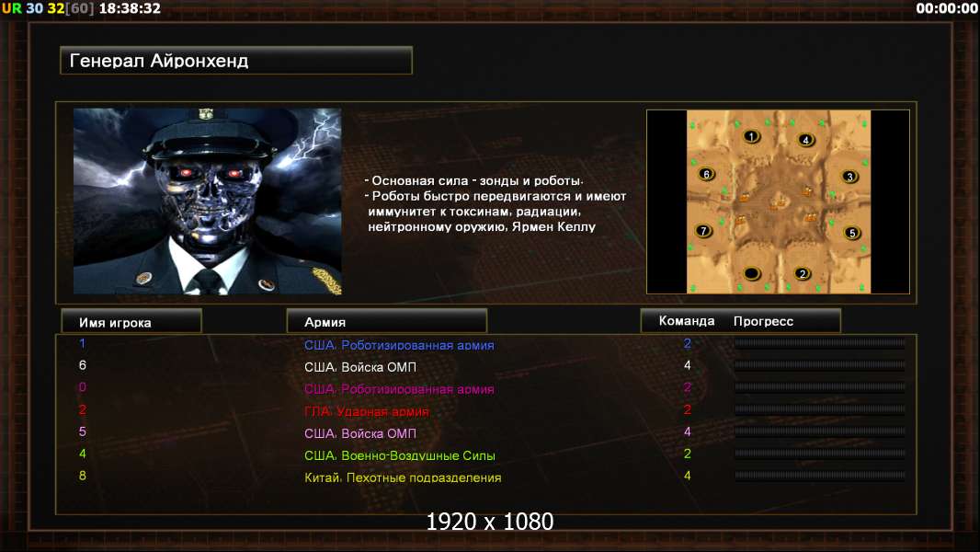Choose start position 5 on the map
980x552 pixels.
852,233
